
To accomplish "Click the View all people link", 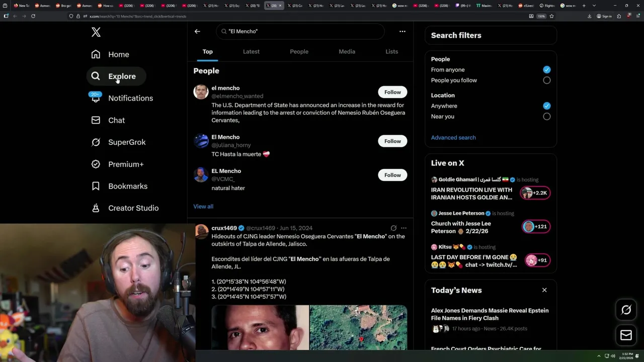I will coord(203,206).
